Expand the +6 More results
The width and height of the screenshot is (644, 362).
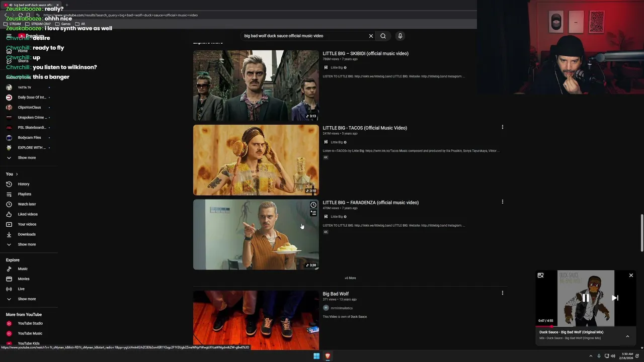[350, 278]
